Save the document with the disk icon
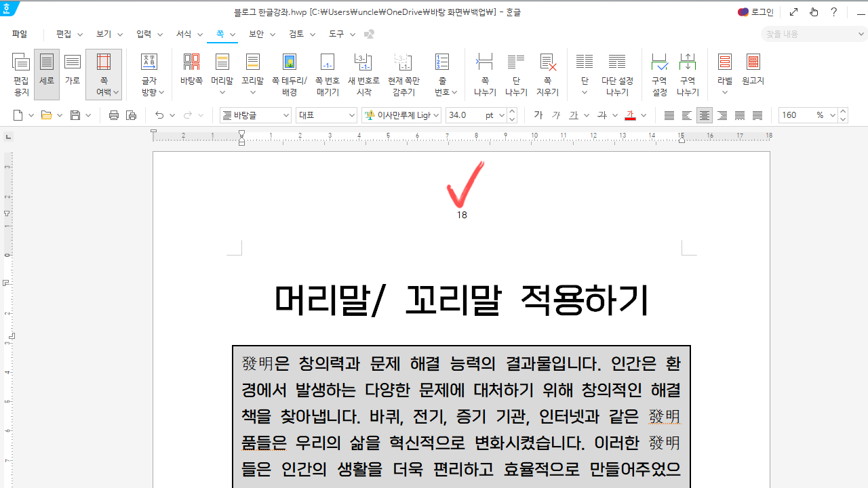This screenshot has width=868, height=488. [75, 115]
